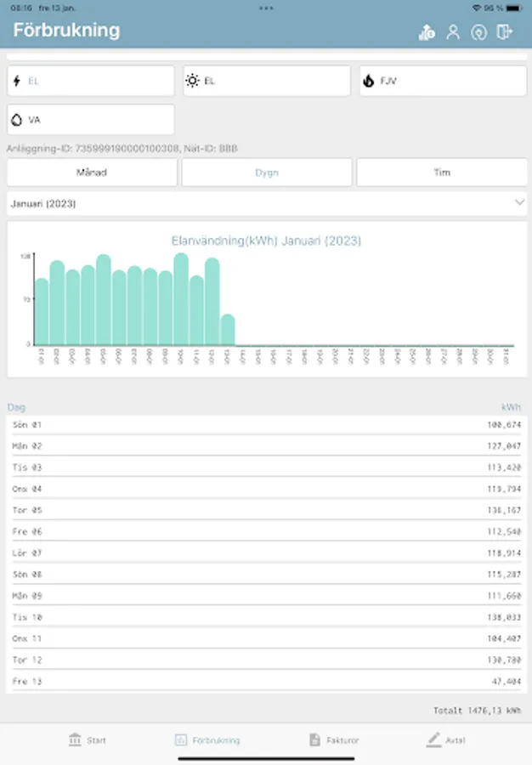Viewport: 532px width, 765px height.
Task: Select the tallest bar for day 10
Action: pos(181,299)
